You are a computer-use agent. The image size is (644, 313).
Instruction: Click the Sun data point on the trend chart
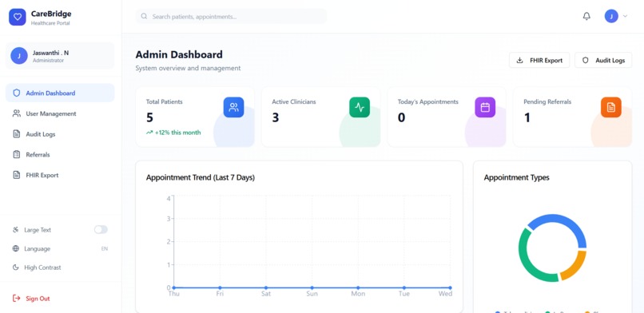312,287
